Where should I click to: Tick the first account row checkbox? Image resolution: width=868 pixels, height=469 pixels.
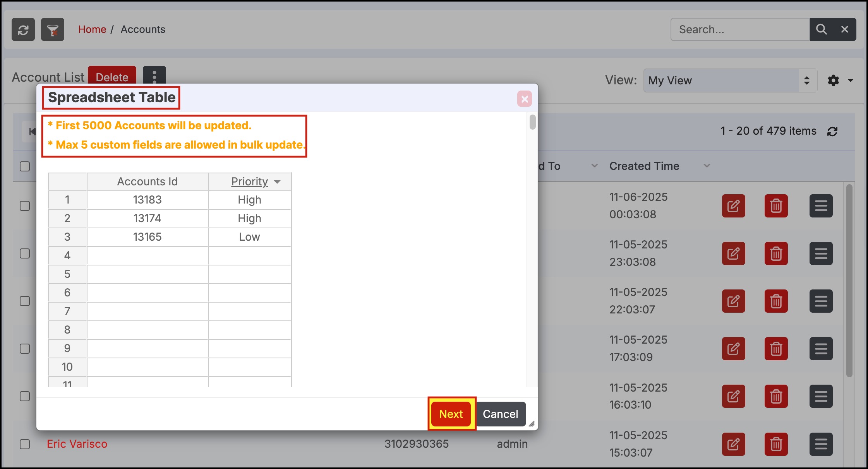tap(25, 206)
